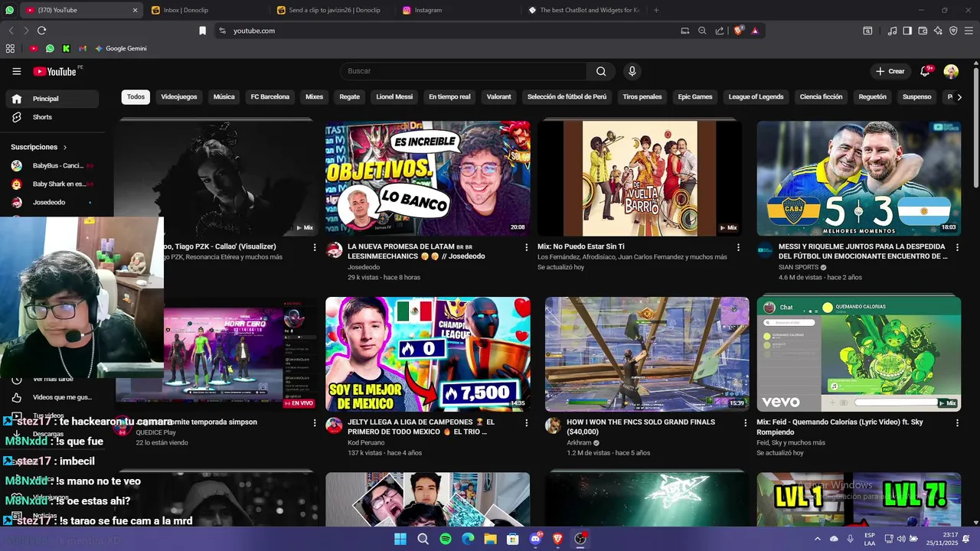Select the League of Legends filter chip
This screenshot has width=980, height=551.
tap(756, 97)
